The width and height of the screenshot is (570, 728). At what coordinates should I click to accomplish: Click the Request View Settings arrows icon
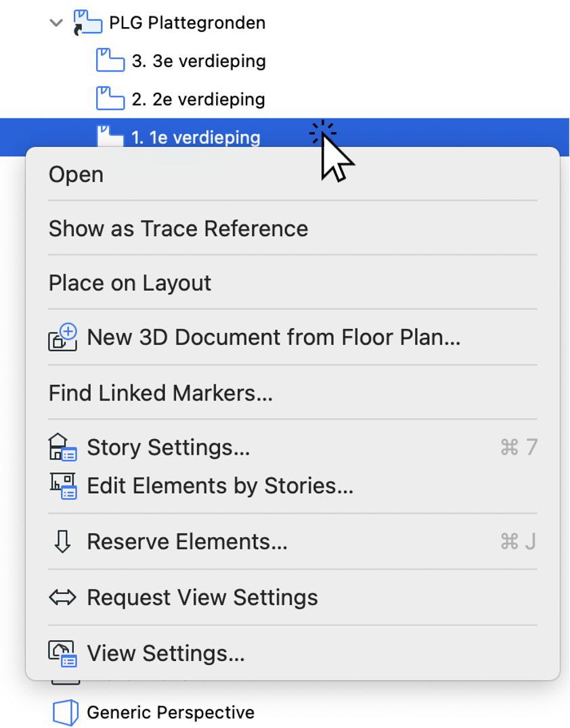click(62, 597)
